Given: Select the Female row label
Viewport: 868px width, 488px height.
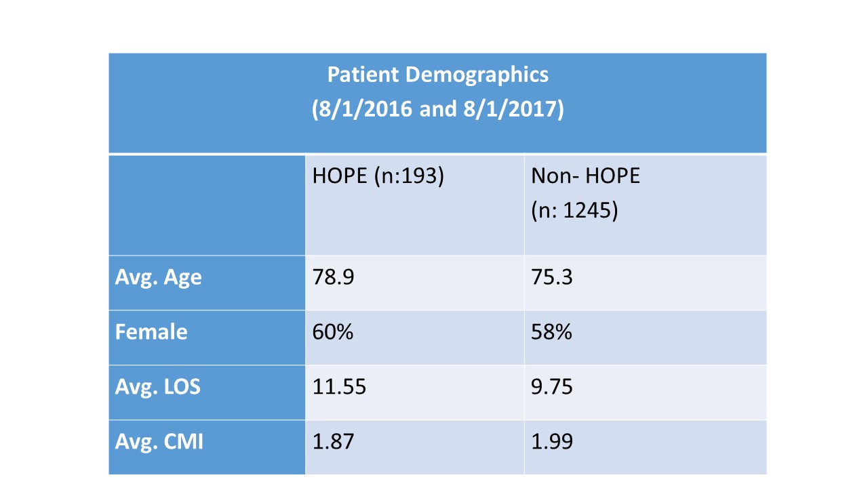Looking at the screenshot, I should point(151,332).
